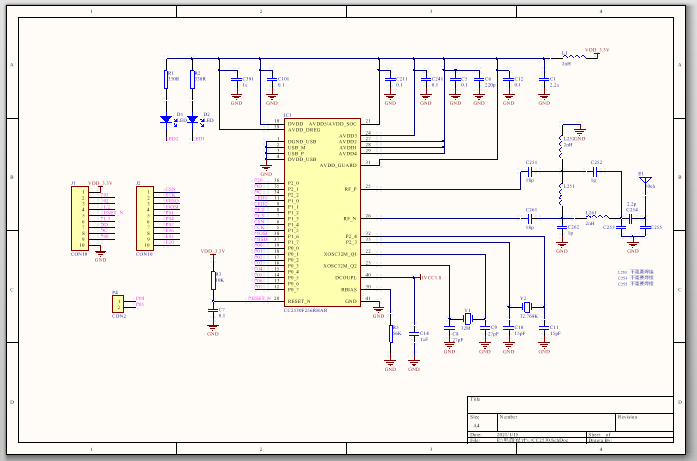697x461 pixels.
Task: Select capacitor C10 15pF symbol
Action: [x=509, y=328]
